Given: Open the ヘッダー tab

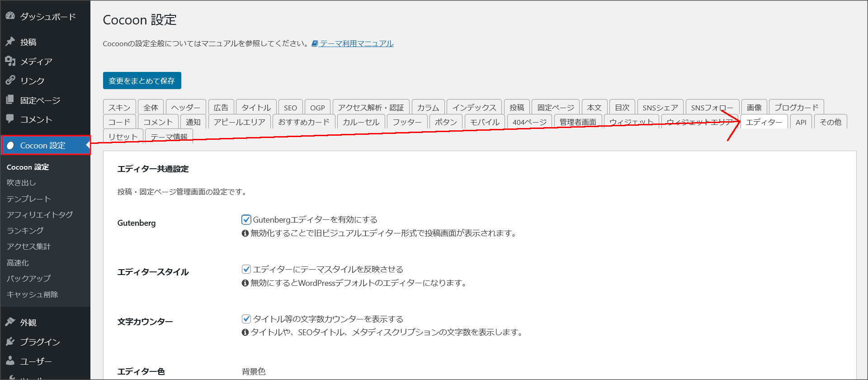Looking at the screenshot, I should click(x=186, y=107).
